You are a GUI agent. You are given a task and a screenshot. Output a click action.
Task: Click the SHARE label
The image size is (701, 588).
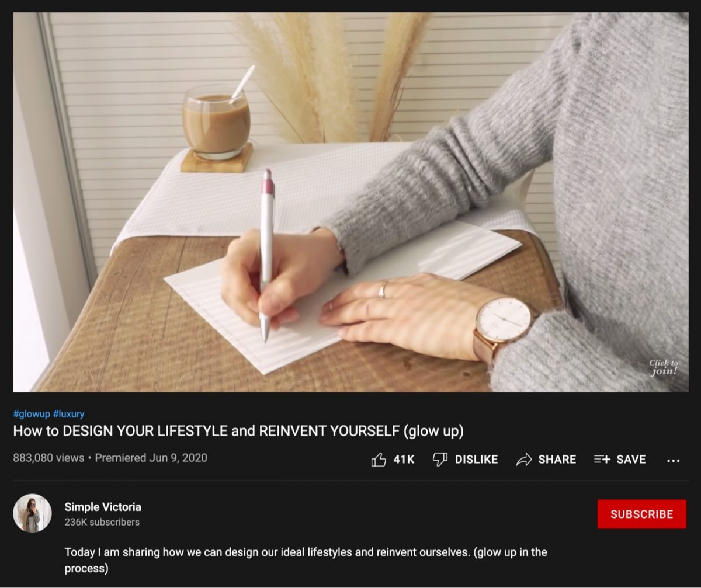point(557,460)
